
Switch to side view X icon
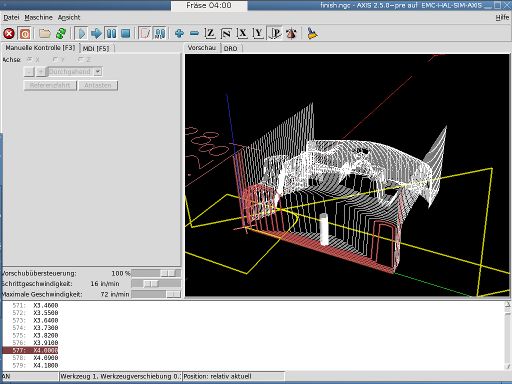pyautogui.click(x=242, y=33)
